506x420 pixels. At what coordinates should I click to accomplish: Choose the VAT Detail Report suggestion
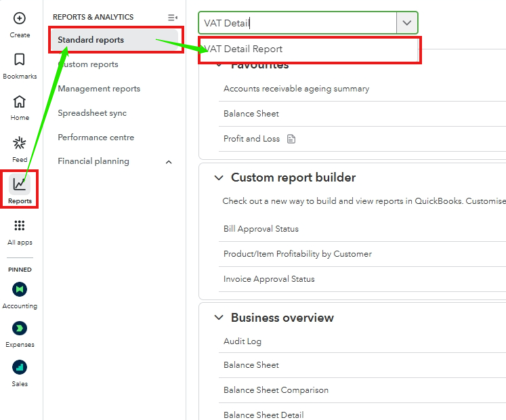(245, 49)
